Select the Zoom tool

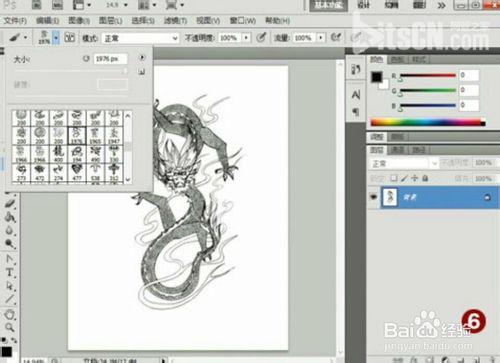(10, 327)
